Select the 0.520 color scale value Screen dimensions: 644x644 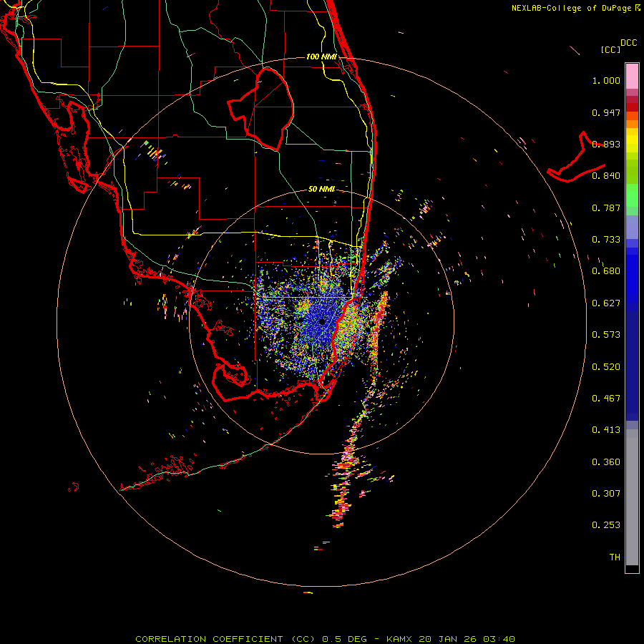tap(606, 367)
